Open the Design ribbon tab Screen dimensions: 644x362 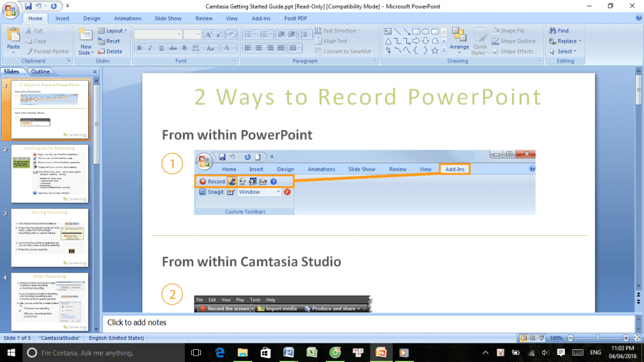[x=91, y=19]
